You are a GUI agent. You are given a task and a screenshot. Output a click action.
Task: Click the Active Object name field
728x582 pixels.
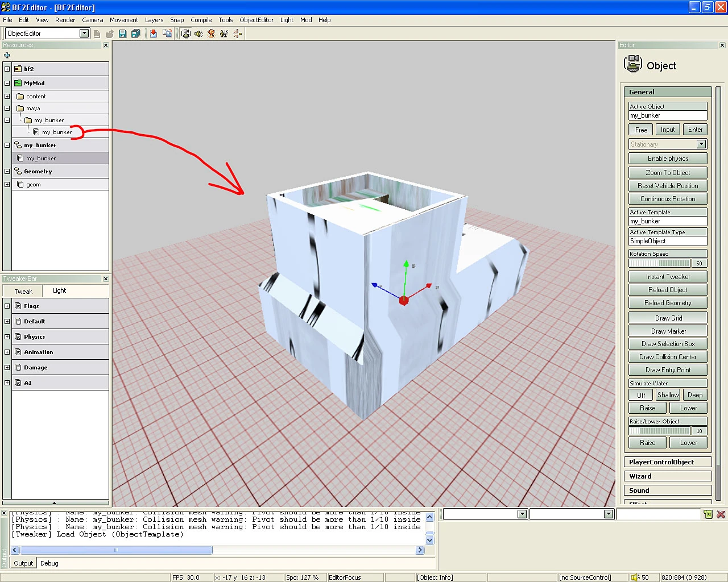pos(667,115)
